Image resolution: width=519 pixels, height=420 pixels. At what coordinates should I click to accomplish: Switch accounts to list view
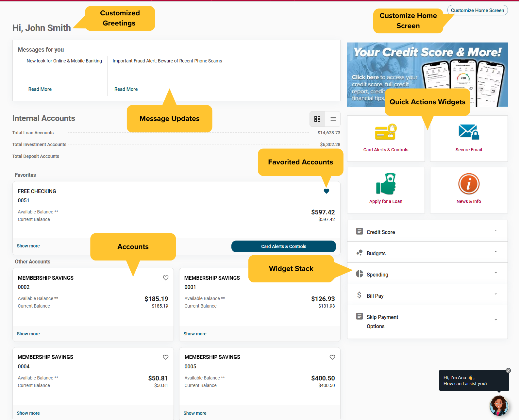(x=333, y=119)
